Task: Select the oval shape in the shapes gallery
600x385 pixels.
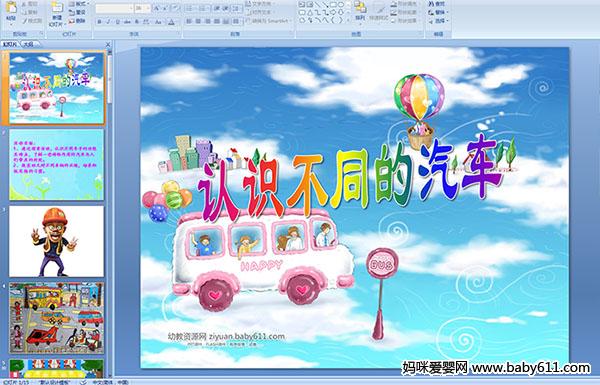Action: 340,5
